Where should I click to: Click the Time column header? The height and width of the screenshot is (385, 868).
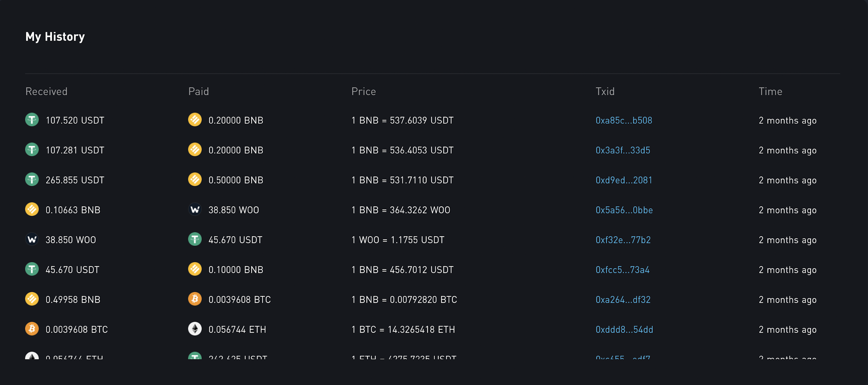point(770,91)
